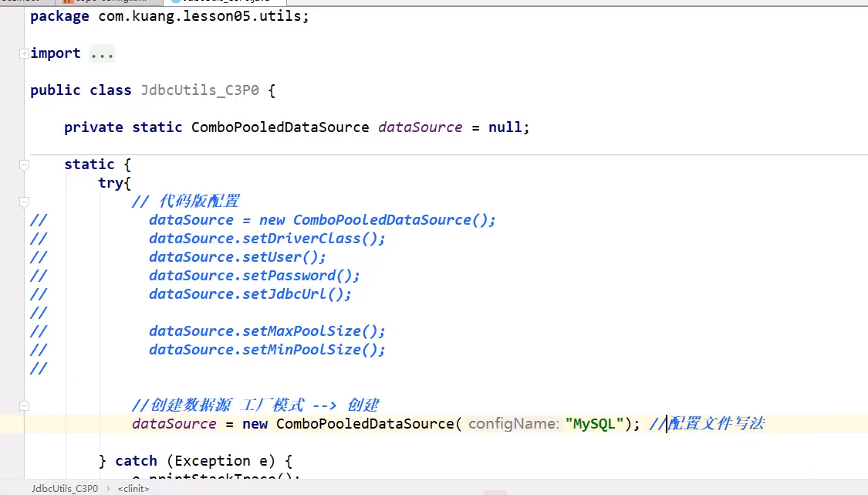Click ComboPooledDataSource type in field declaration
The width and height of the screenshot is (868, 495).
tap(280, 127)
